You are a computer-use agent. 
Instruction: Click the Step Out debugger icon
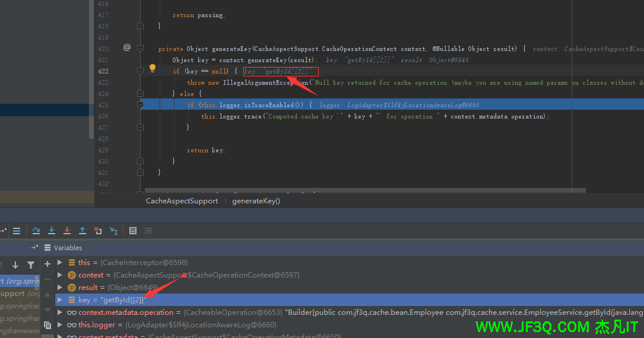coord(83,231)
